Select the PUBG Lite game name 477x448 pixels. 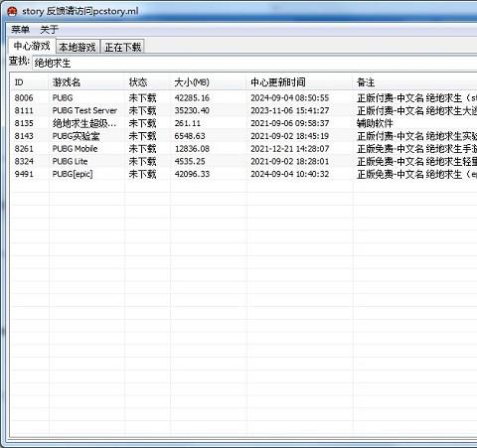pyautogui.click(x=70, y=162)
